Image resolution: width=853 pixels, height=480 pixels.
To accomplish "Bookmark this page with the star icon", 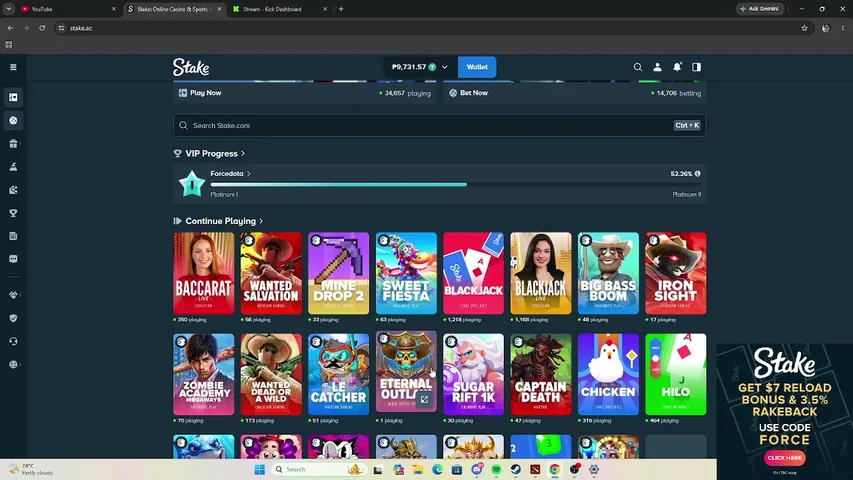I will pos(804,28).
